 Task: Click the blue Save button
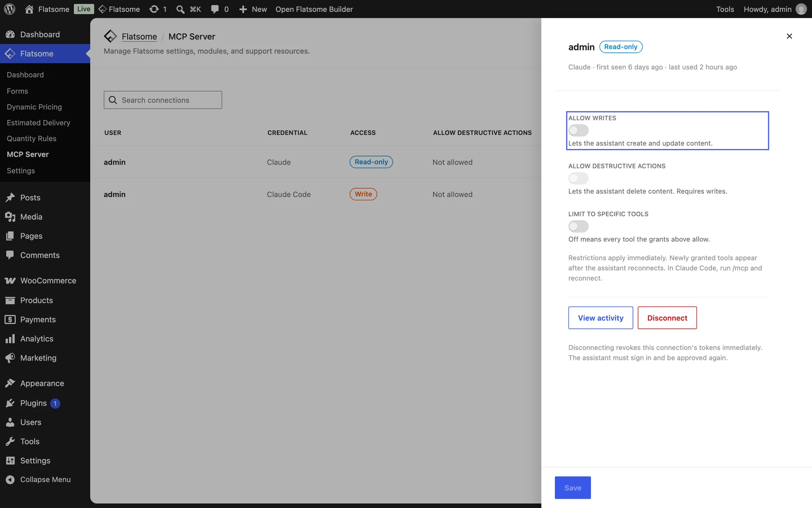click(573, 488)
